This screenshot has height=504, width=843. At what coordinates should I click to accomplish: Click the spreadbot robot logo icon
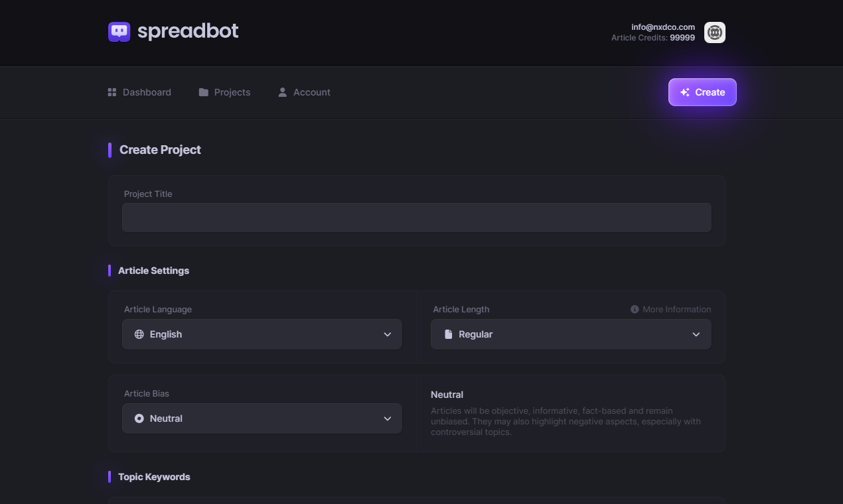tap(119, 31)
